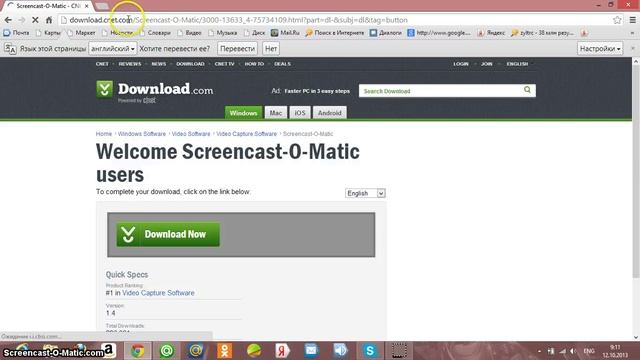Close the Screencast-O-Matic browser tab

tap(87, 6)
